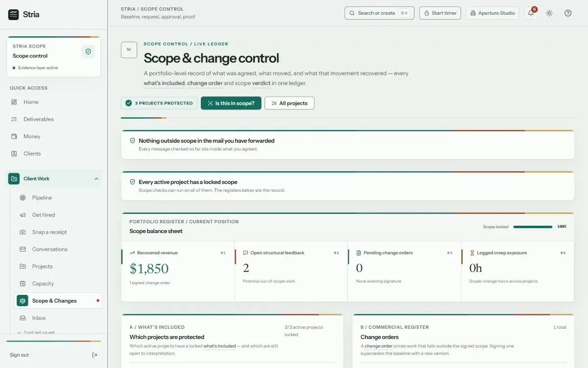Select the Scope & Changes menu item

[x=58, y=301]
